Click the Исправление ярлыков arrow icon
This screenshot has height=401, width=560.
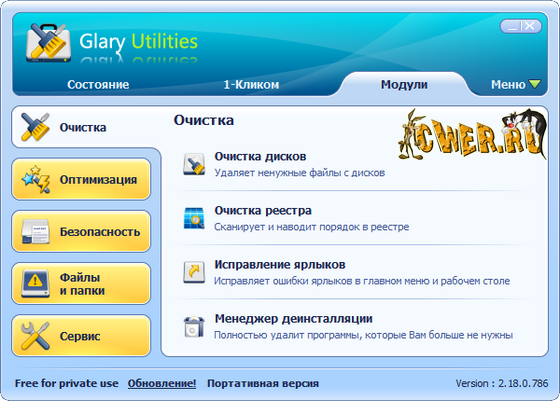[x=194, y=272]
